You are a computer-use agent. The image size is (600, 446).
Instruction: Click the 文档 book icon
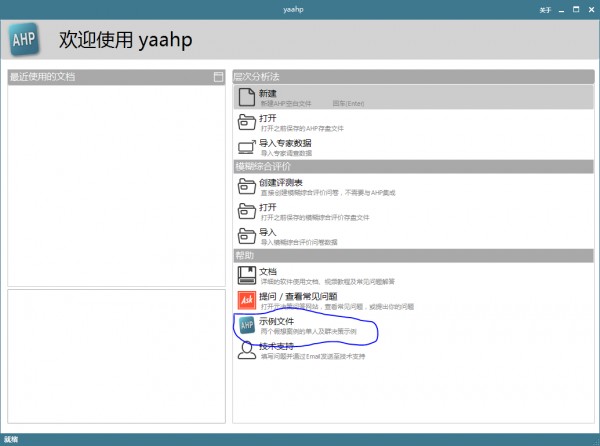[246, 275]
